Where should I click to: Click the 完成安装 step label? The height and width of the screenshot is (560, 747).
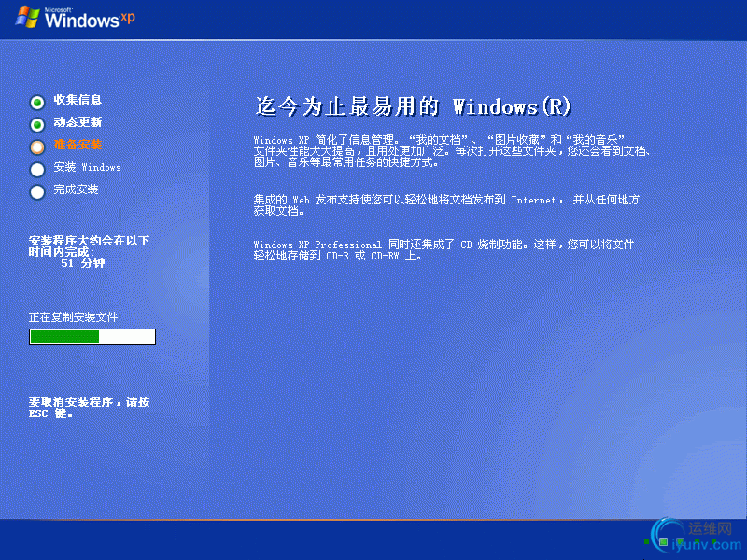click(76, 189)
